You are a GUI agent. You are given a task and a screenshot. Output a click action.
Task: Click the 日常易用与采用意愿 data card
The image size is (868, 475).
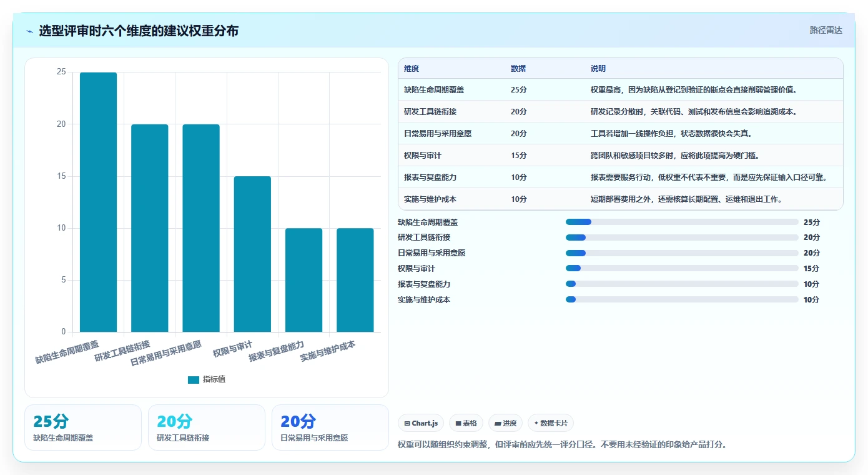click(330, 427)
